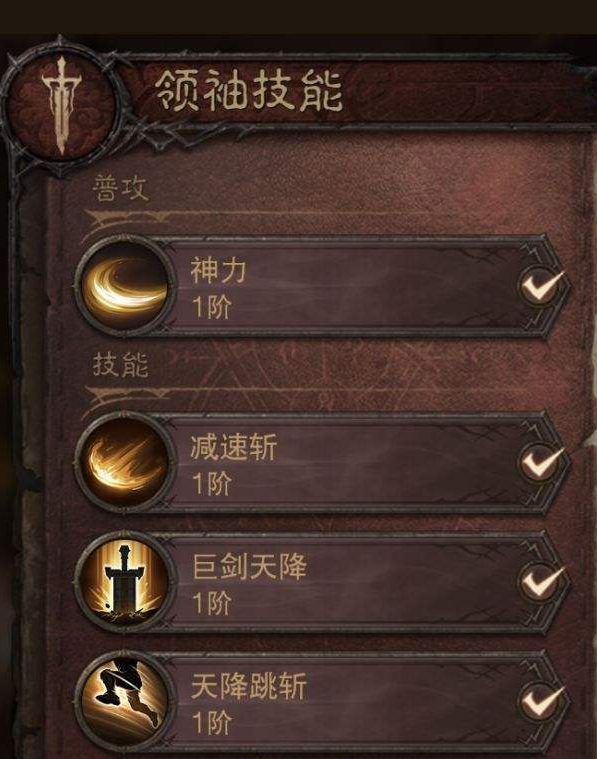Click the 减速斩 skill name

(x=233, y=446)
